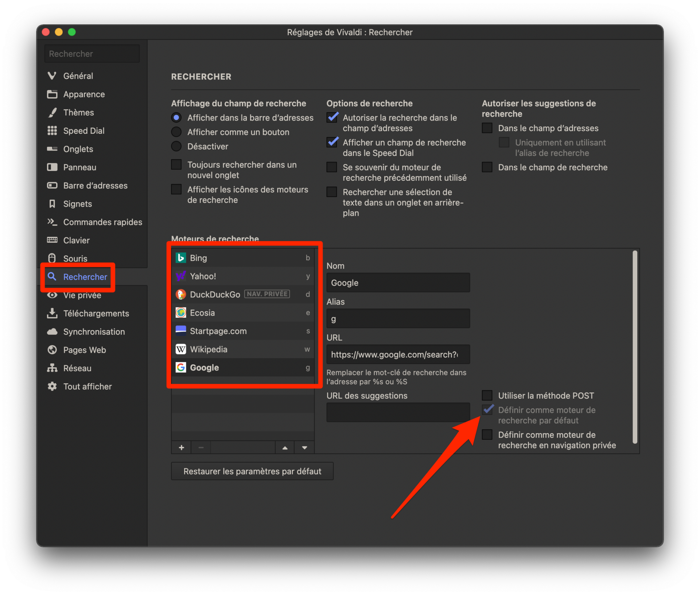Click the Réseau network icon

coord(52,368)
